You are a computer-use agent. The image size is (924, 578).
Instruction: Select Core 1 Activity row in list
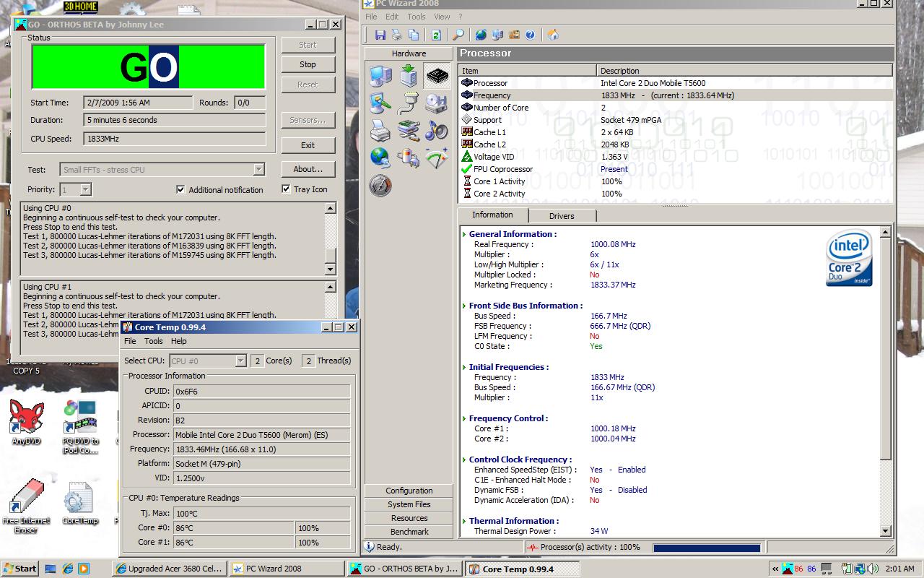pyautogui.click(x=676, y=181)
